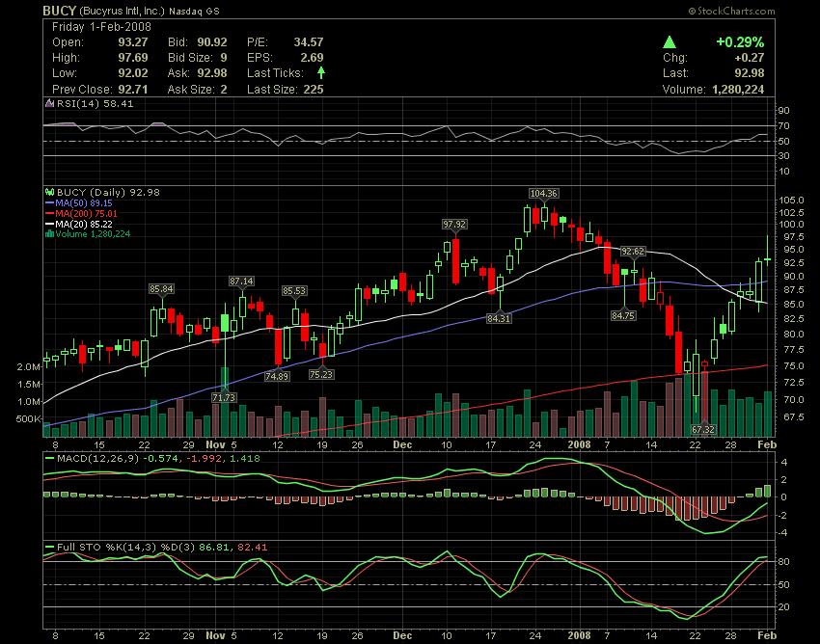Click the MA(50) 89.15 legend text

84,203
